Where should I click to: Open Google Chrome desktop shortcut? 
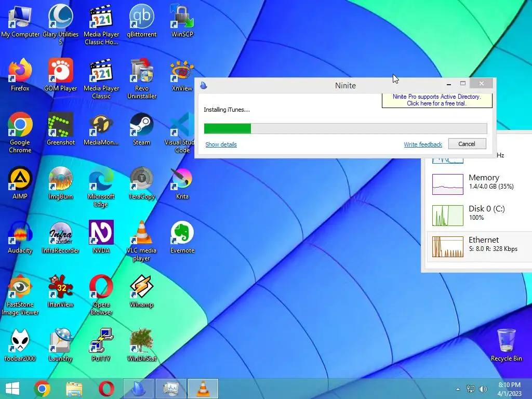[x=20, y=132]
